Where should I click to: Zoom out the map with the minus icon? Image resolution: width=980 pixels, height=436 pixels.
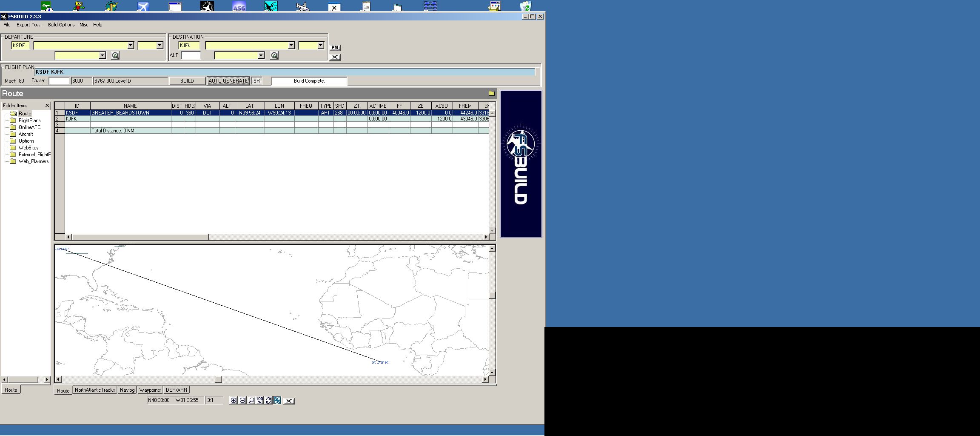click(242, 400)
